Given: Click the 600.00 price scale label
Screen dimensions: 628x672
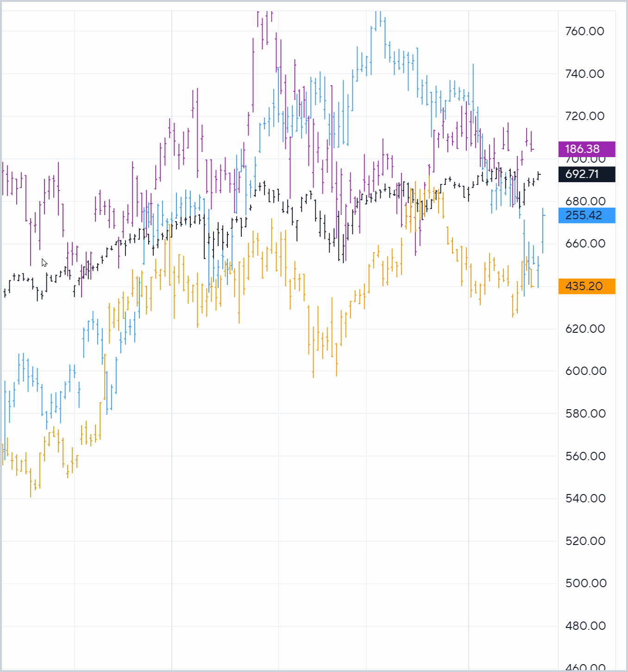Looking at the screenshot, I should pyautogui.click(x=585, y=371).
